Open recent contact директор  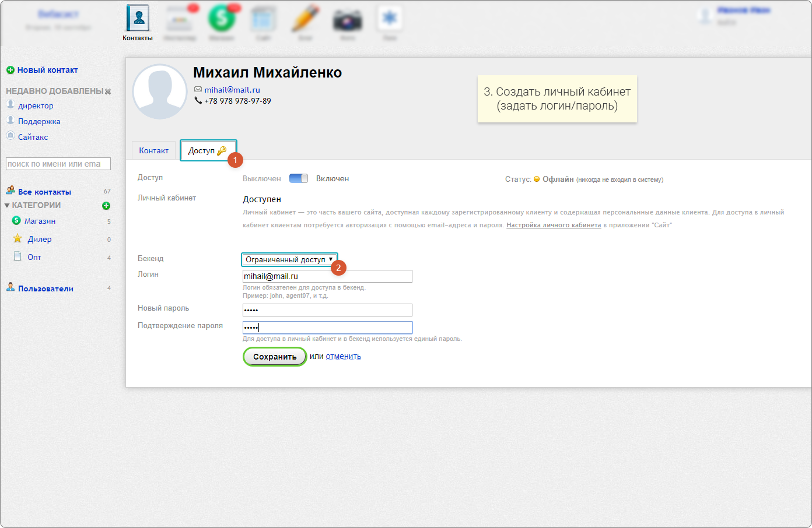pos(36,105)
